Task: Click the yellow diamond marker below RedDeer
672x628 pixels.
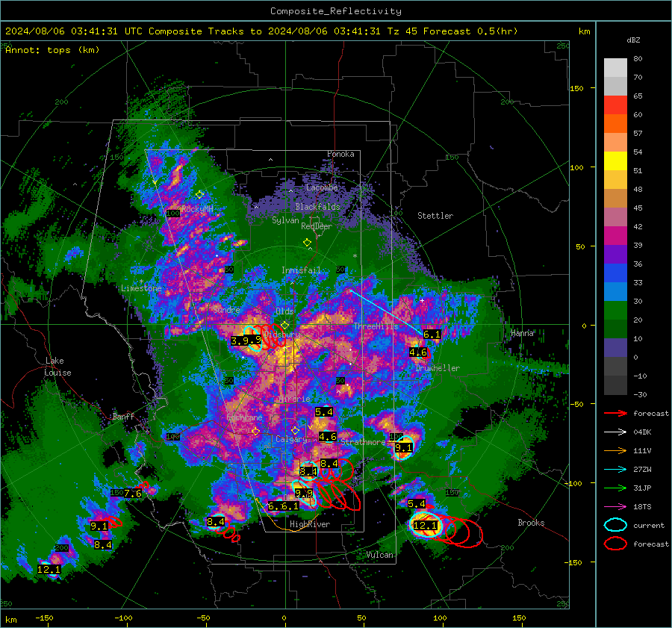Action: pyautogui.click(x=307, y=243)
